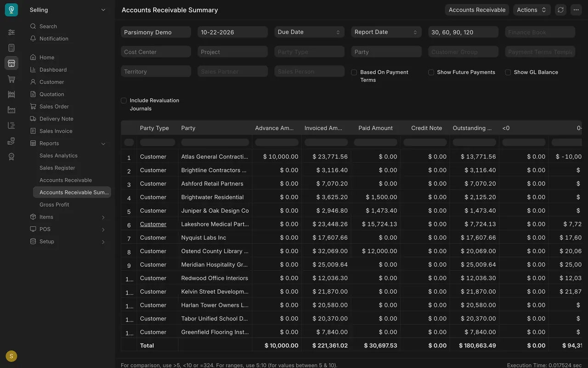Open the Gantt chart Projects module icon

click(x=11, y=126)
